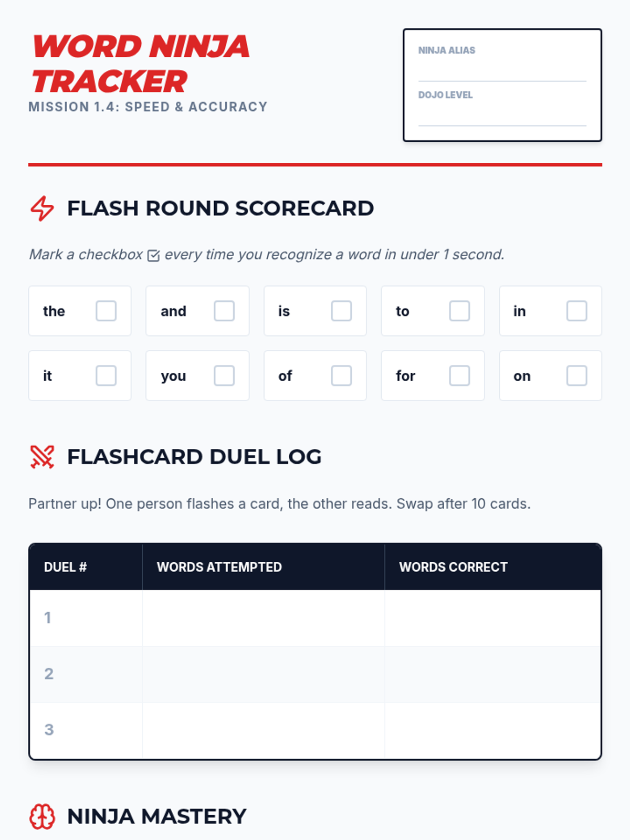This screenshot has height=840, width=630.
Task: Mark the "is" word checkbox
Action: 341,311
